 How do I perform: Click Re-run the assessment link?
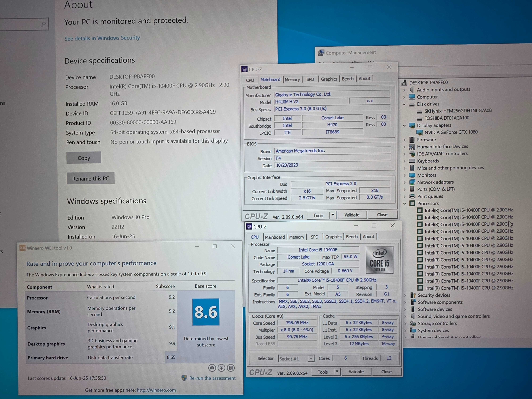(x=212, y=378)
